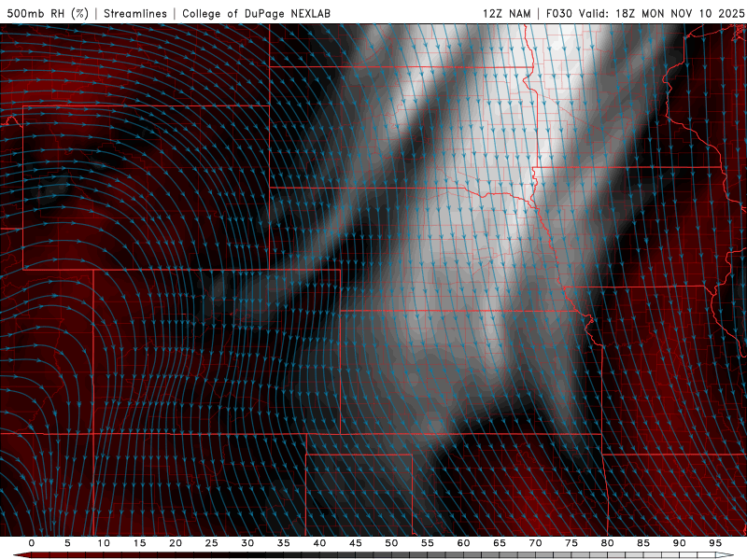The height and width of the screenshot is (560, 747).
Task: Click "College of DuPage NEXLAB" header text
Action: tap(256, 13)
